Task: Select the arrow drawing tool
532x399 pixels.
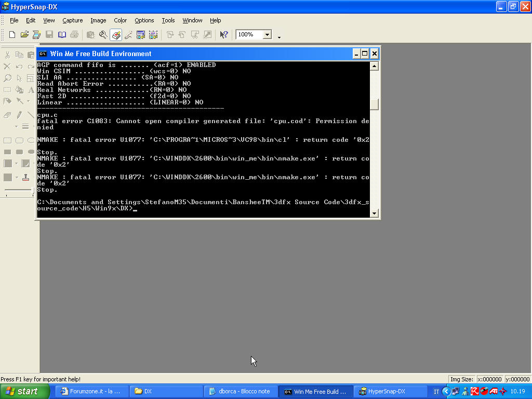Action: click(x=20, y=101)
